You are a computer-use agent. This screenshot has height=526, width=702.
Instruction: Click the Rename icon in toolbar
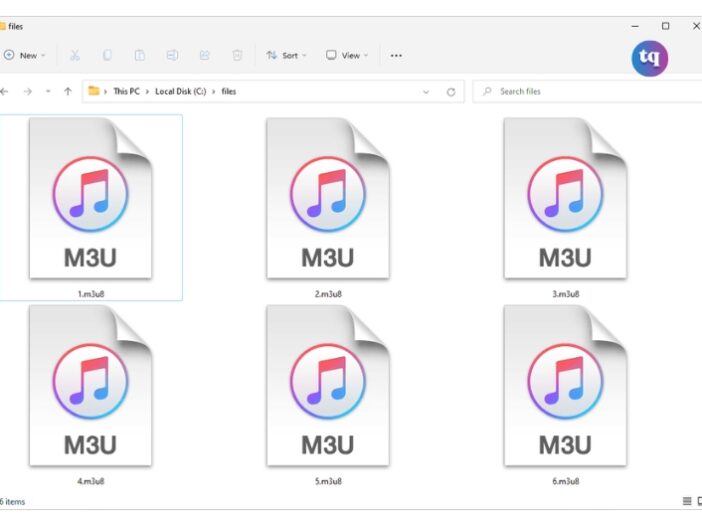[172, 55]
